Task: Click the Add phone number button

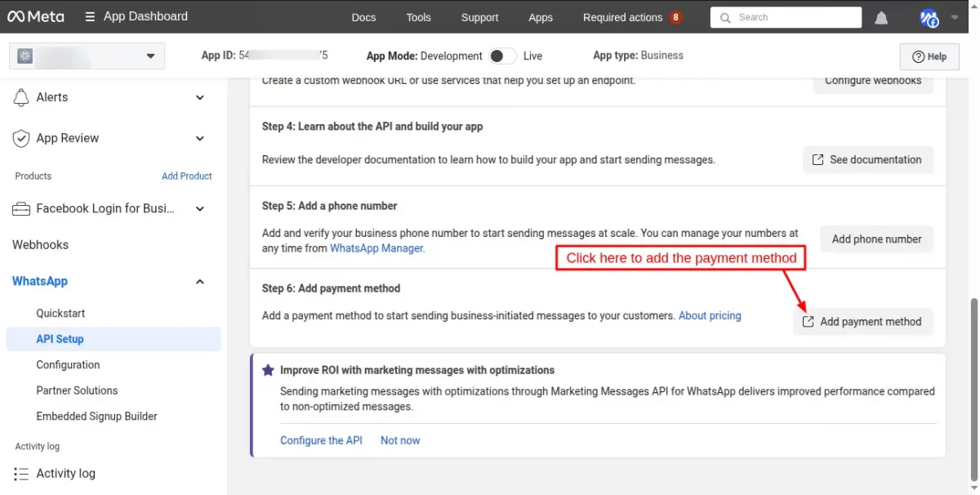Action: point(876,239)
